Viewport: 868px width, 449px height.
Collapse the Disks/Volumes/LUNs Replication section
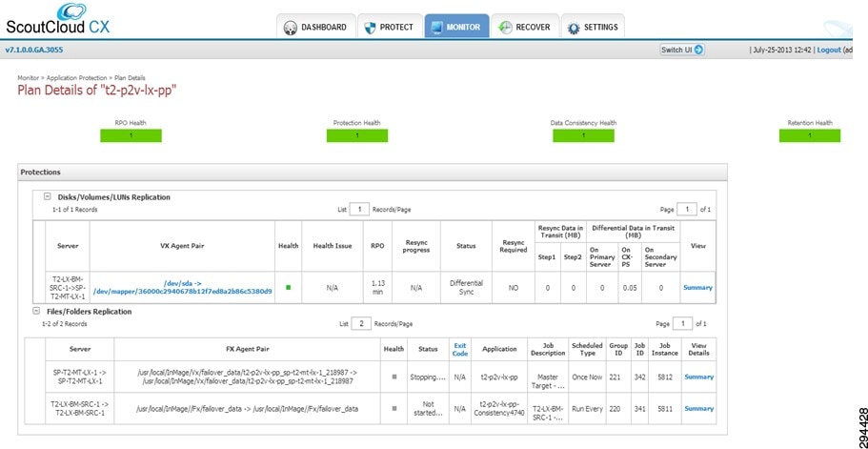coord(48,196)
